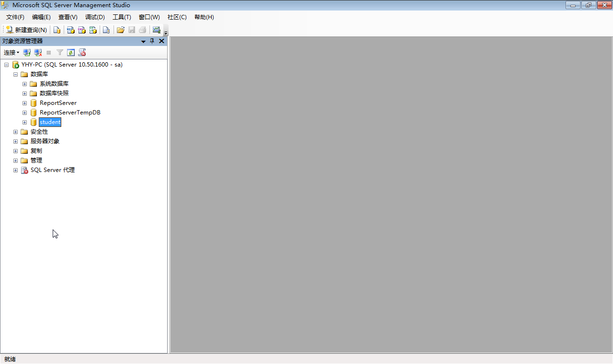Viewport: 613px width, 364px height.
Task: Expand the ReportServerTempDB database node
Action: coord(24,113)
